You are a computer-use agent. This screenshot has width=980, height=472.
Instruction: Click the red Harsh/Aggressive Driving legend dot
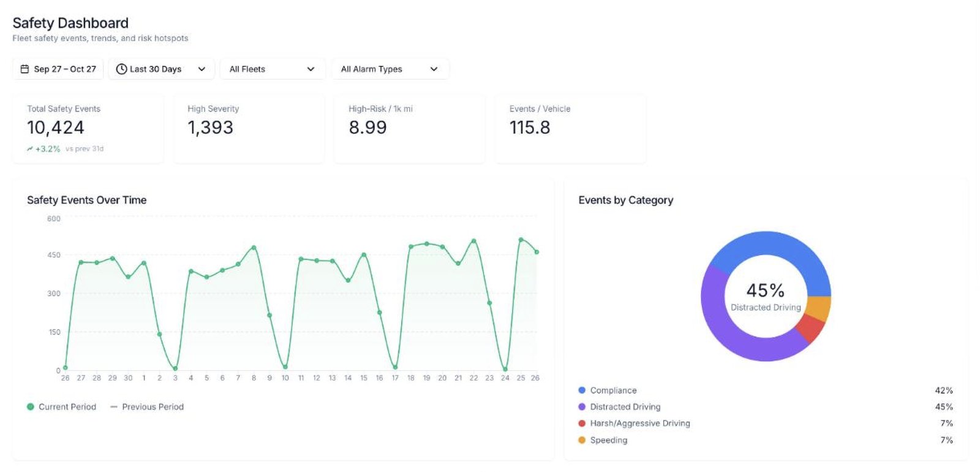point(582,424)
